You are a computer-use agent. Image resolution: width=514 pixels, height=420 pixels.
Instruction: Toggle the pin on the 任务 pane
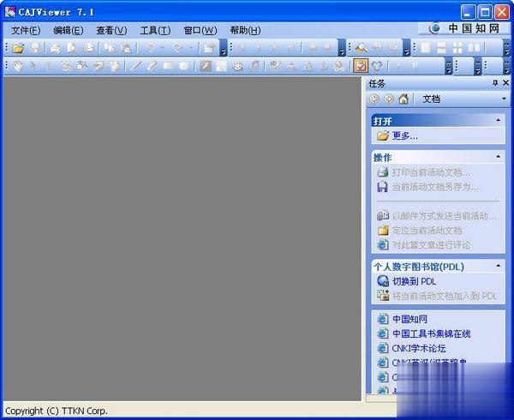[x=495, y=83]
